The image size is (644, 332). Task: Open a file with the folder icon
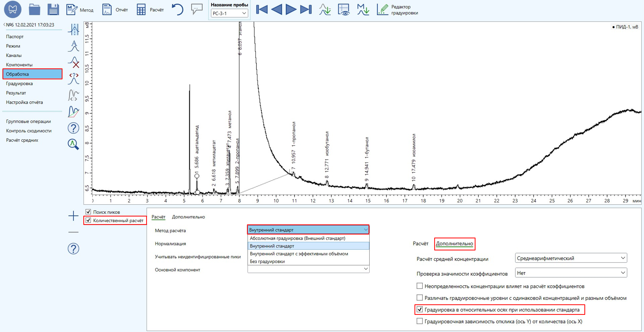click(x=35, y=9)
